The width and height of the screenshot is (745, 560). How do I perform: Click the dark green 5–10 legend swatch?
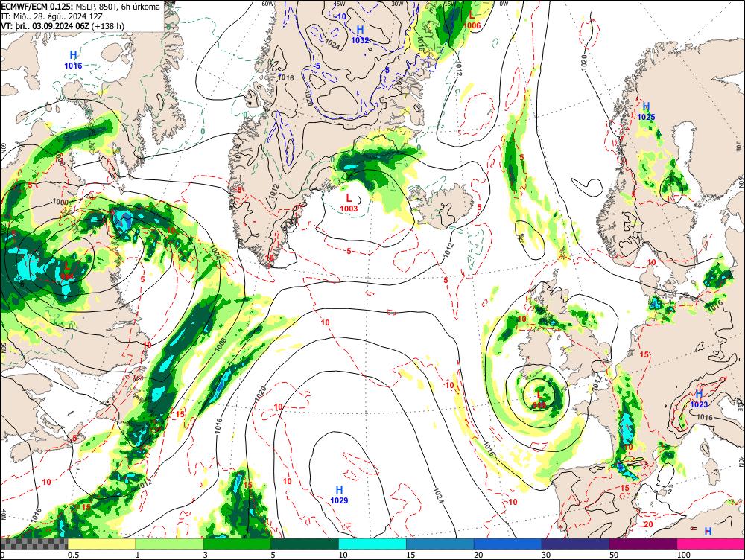click(305, 544)
